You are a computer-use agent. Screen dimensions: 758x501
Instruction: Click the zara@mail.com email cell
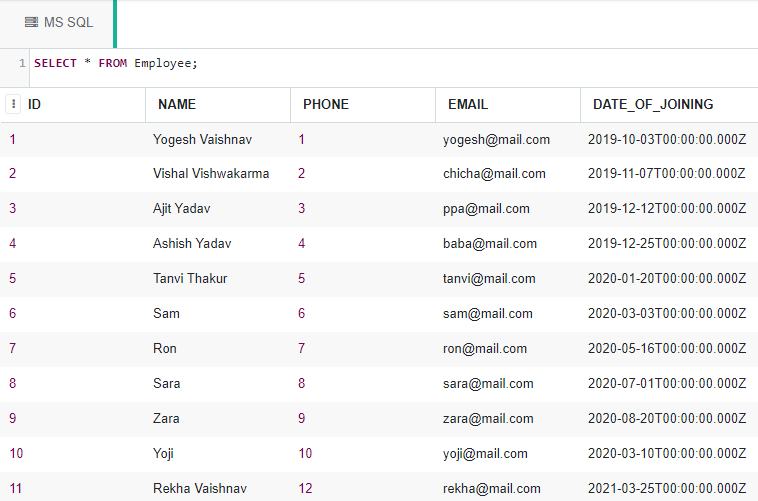pos(488,419)
